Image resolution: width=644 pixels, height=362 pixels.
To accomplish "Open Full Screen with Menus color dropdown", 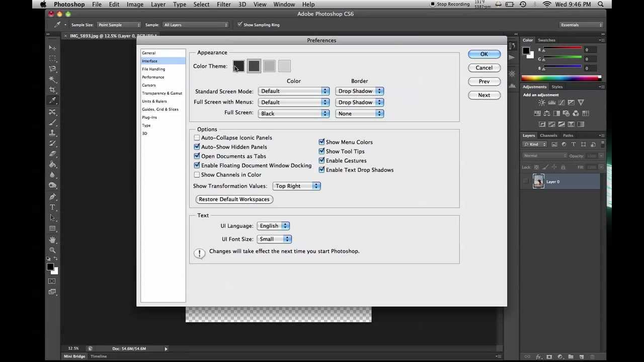I will click(294, 102).
